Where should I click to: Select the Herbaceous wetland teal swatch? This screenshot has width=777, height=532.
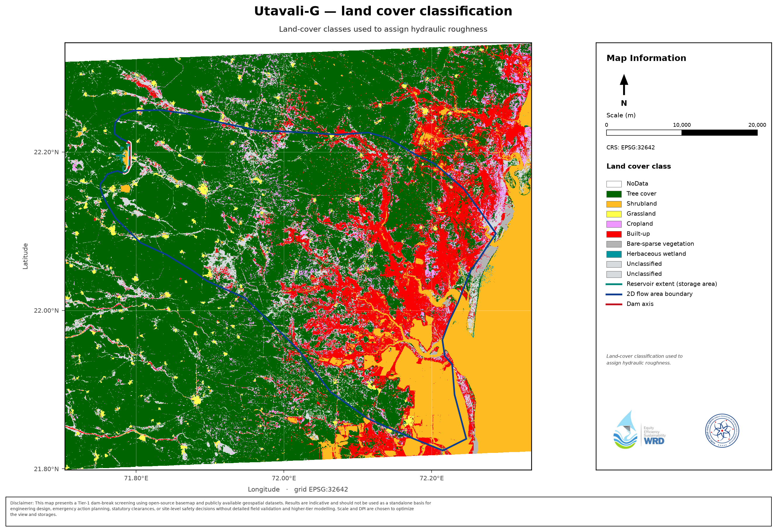pos(614,254)
